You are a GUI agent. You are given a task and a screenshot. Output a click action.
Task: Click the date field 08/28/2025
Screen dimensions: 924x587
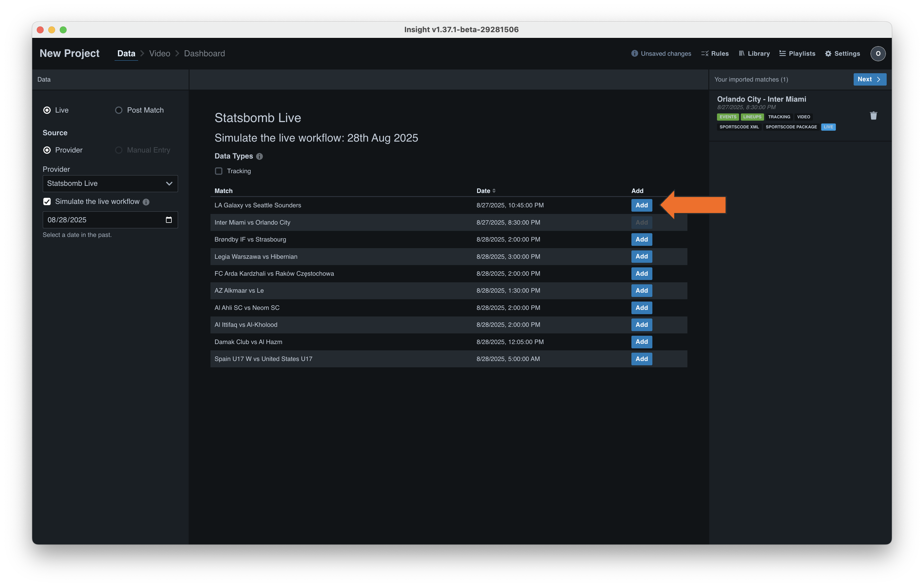(110, 220)
